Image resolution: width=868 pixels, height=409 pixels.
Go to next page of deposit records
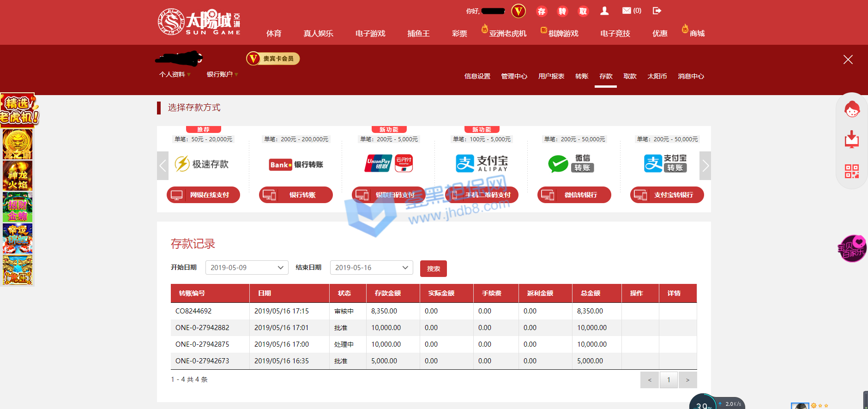pos(687,380)
